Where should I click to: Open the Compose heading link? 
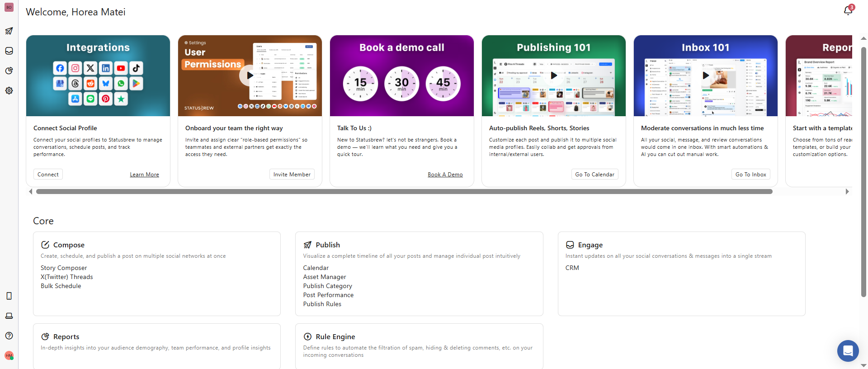point(69,245)
